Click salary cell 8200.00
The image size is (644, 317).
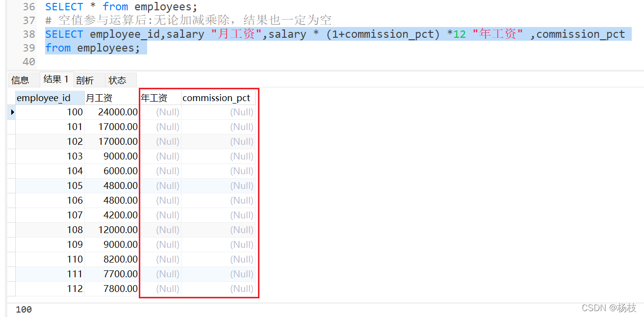click(112, 259)
